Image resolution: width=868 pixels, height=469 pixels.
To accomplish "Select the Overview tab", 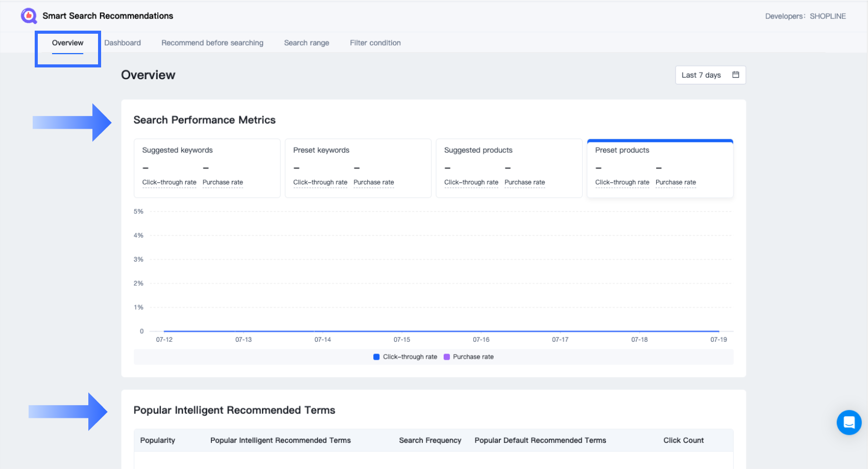I will pos(67,43).
